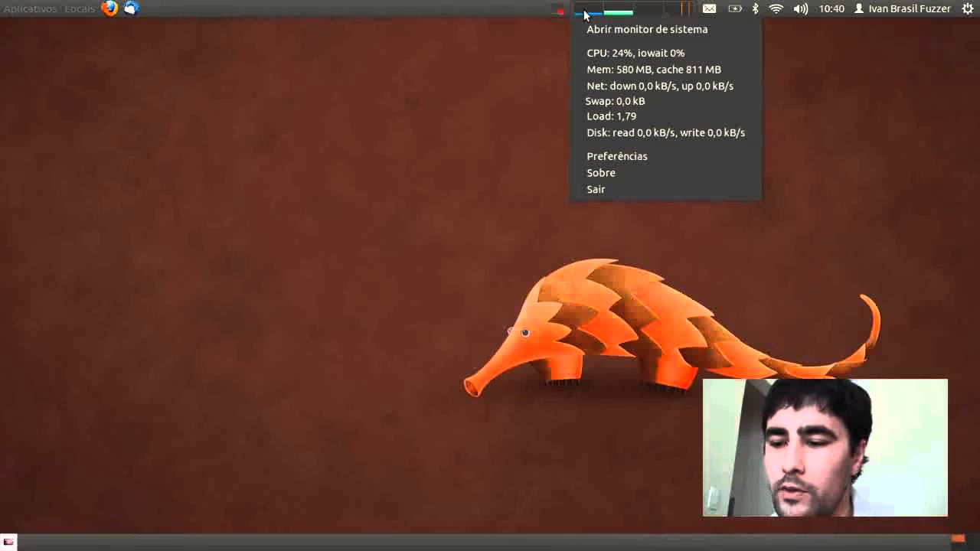
Task: Open the session gear menu
Action: 967,8
